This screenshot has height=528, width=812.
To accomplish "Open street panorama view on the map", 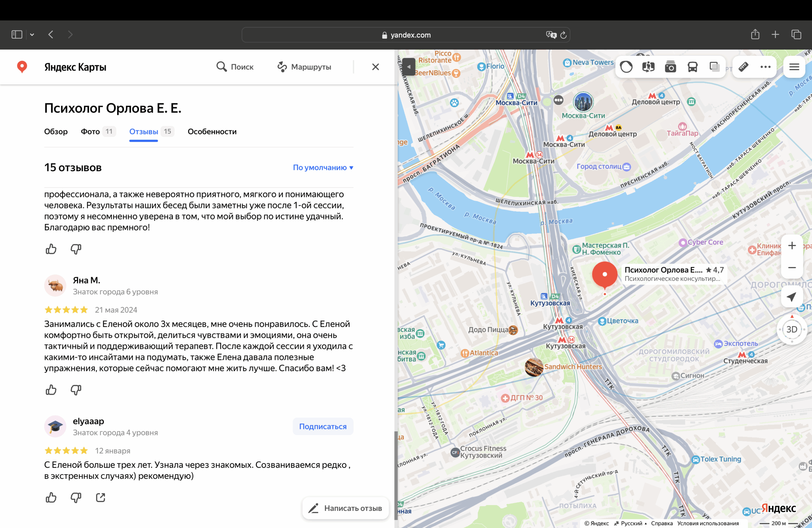I will click(648, 67).
